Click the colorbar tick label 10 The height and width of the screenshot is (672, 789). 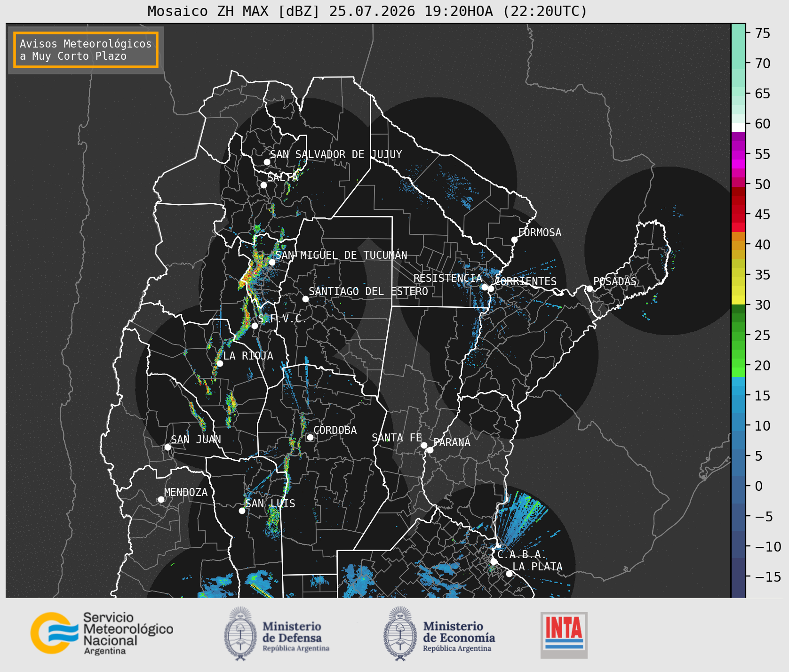(763, 426)
